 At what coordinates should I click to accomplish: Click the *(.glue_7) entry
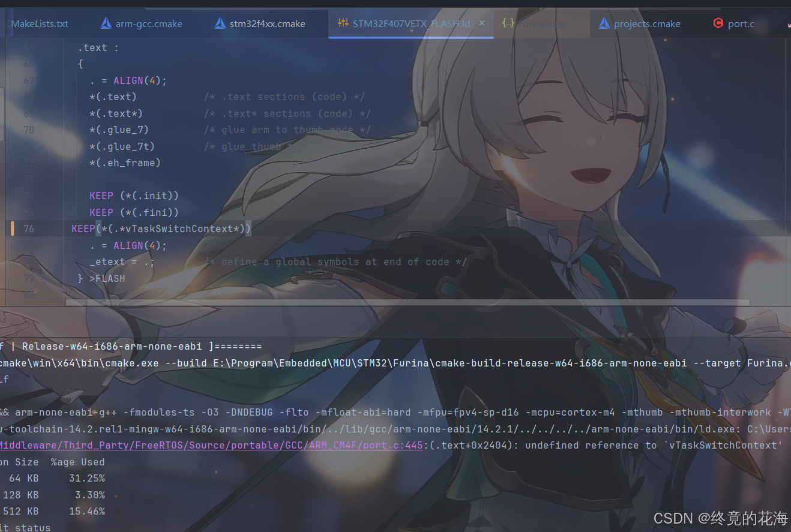[119, 130]
